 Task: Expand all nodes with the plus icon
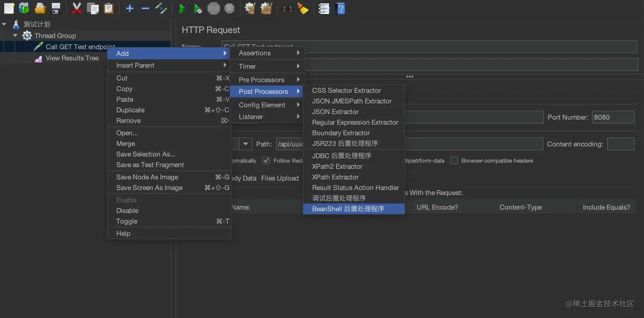(130, 8)
